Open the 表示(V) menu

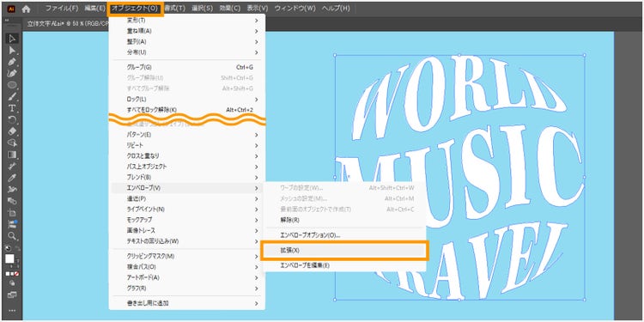point(258,9)
